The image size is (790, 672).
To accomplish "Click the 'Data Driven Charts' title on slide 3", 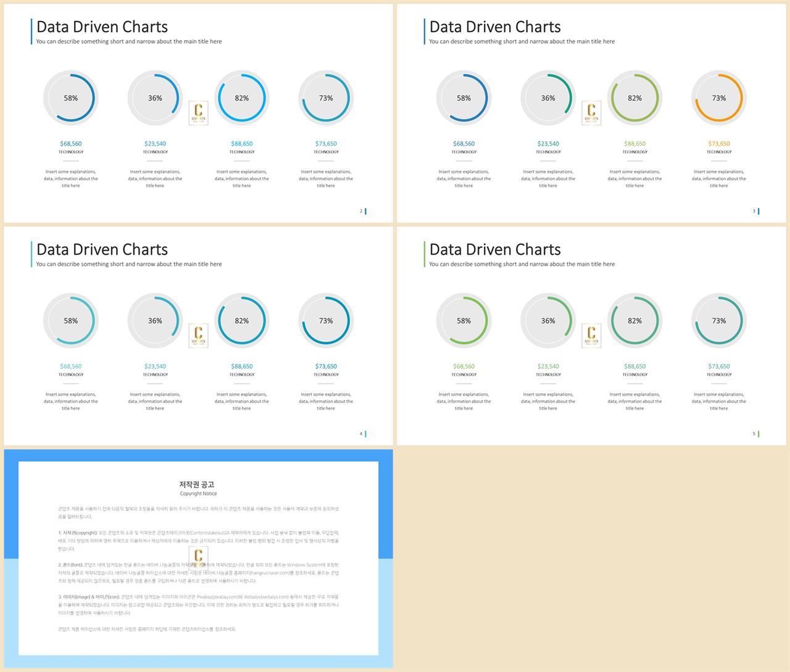I will (495, 27).
